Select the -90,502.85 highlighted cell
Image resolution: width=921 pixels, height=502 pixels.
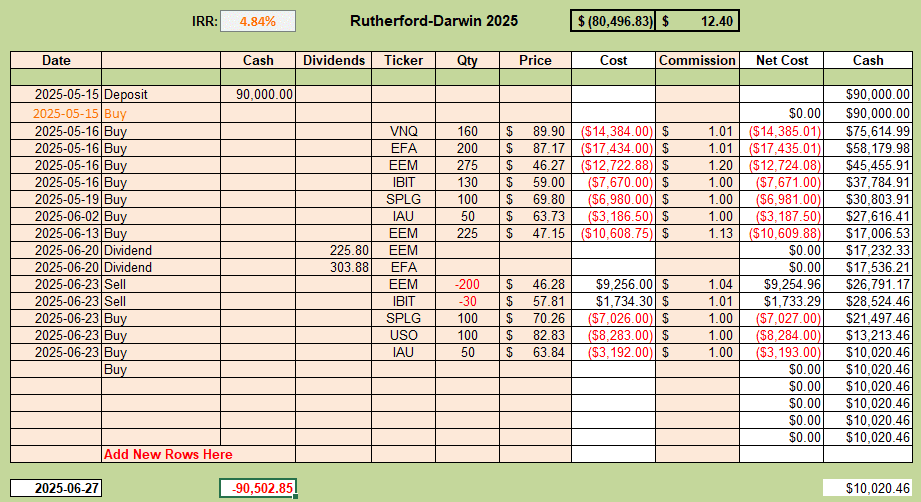(258, 488)
